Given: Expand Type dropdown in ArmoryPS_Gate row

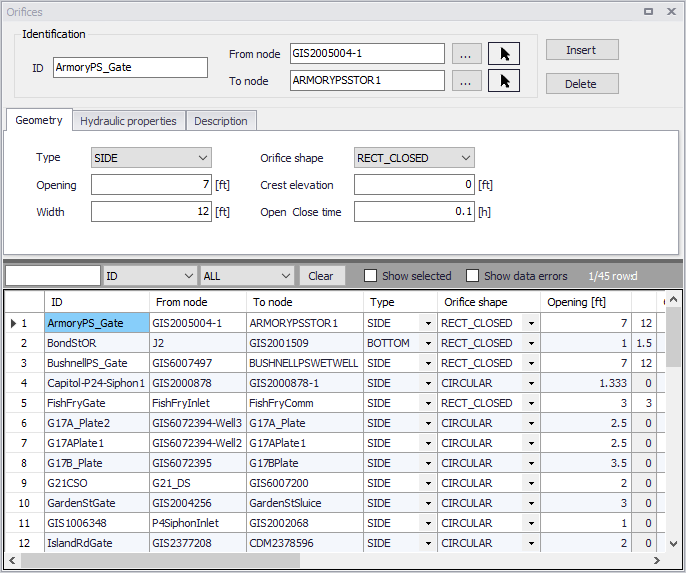Looking at the screenshot, I should point(428,324).
